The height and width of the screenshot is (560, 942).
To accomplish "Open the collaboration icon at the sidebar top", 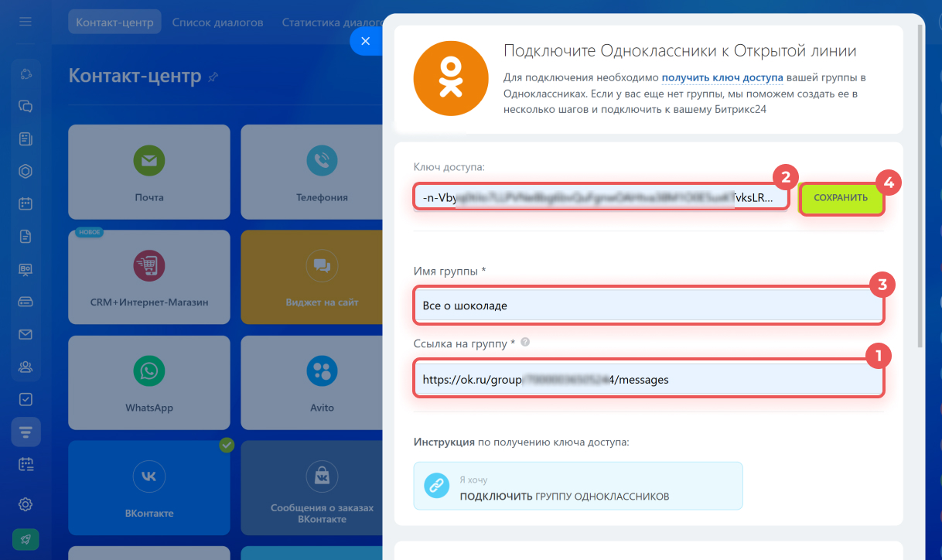I will coord(26,74).
